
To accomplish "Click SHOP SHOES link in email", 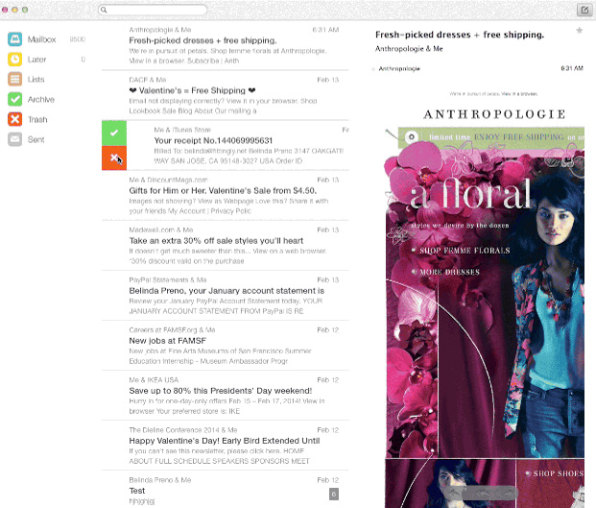I will pyautogui.click(x=558, y=473).
